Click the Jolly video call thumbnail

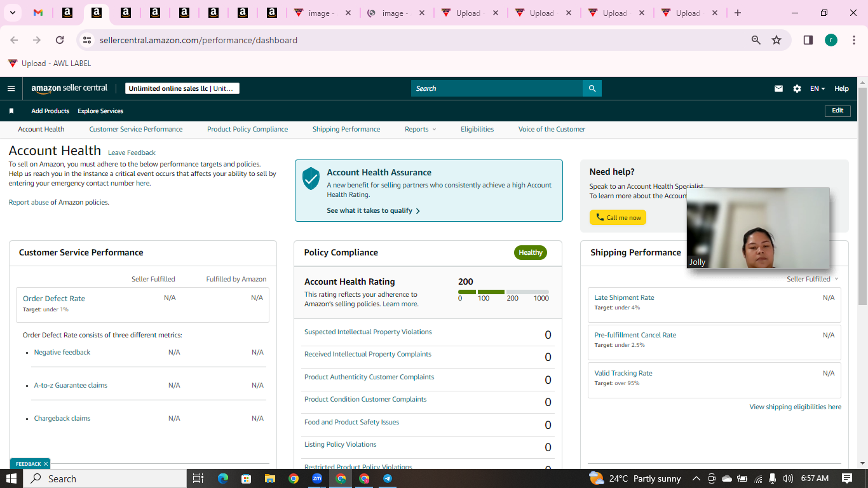[758, 227]
